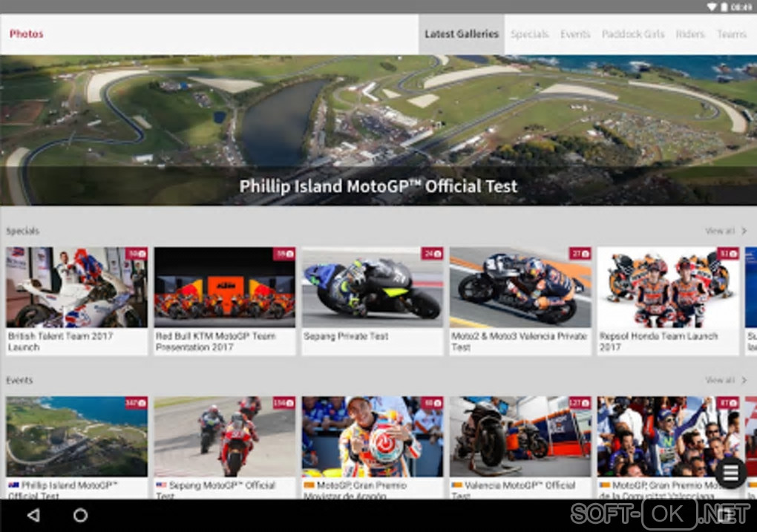Tap photo count badge on Aragón event
This screenshot has height=532, width=757.
432,403
